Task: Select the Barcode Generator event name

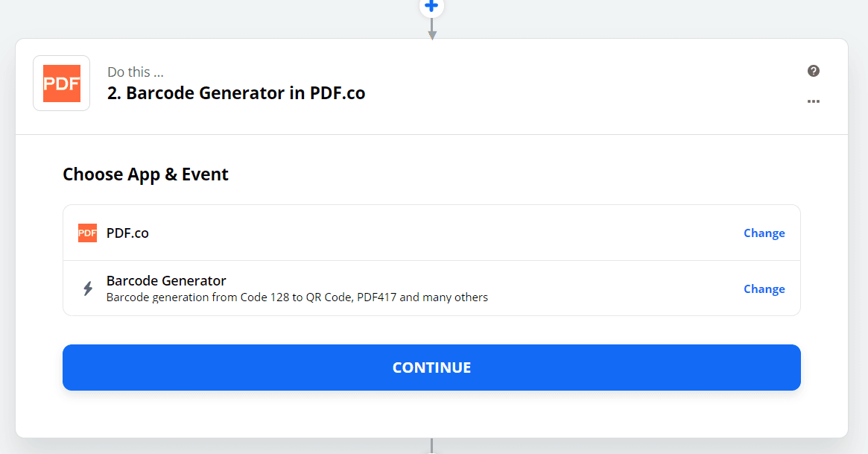Action: point(166,281)
